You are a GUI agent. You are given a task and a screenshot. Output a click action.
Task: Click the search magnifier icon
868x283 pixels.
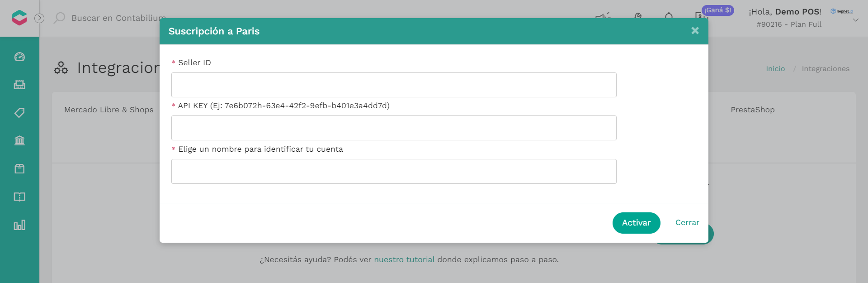pyautogui.click(x=59, y=18)
